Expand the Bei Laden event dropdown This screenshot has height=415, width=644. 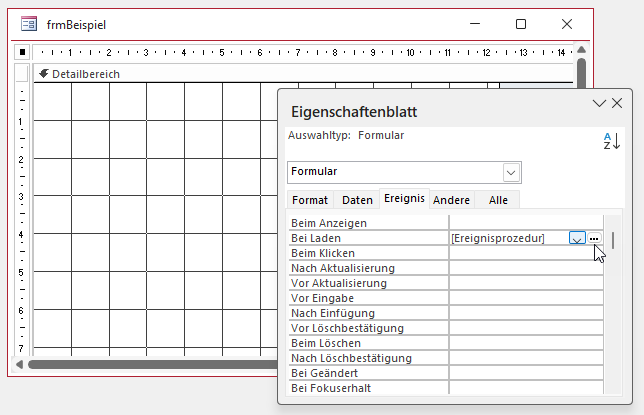(x=576, y=238)
